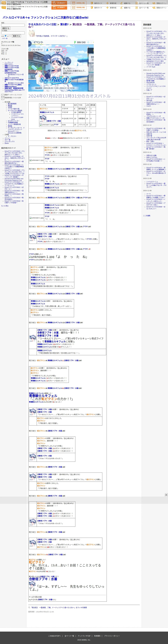
Task: Open バトロイ駄弁り板 link
Action: 13,109
